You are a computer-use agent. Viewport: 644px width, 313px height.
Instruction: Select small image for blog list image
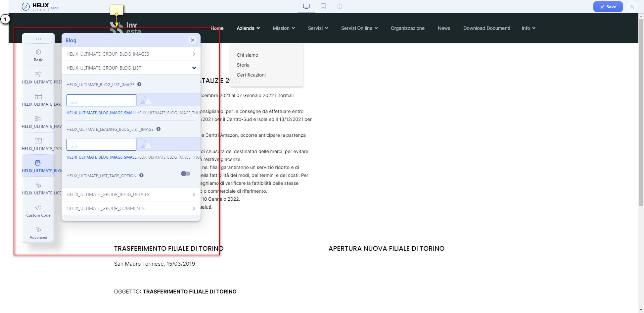point(101,100)
